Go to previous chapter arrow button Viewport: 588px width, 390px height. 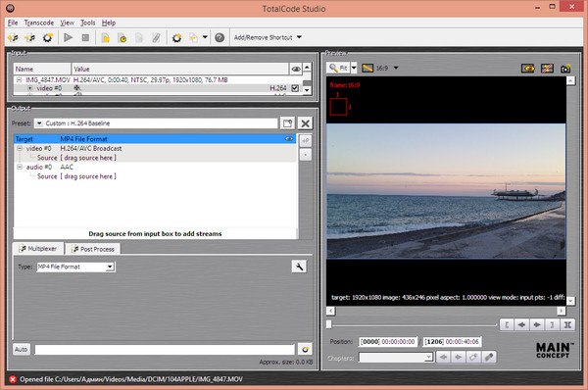click(444, 358)
